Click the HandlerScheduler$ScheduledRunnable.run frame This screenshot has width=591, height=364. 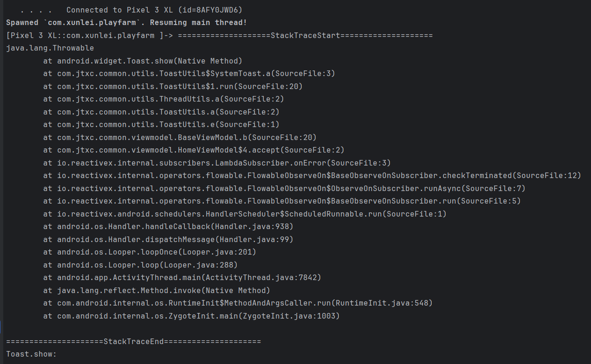tap(245, 214)
